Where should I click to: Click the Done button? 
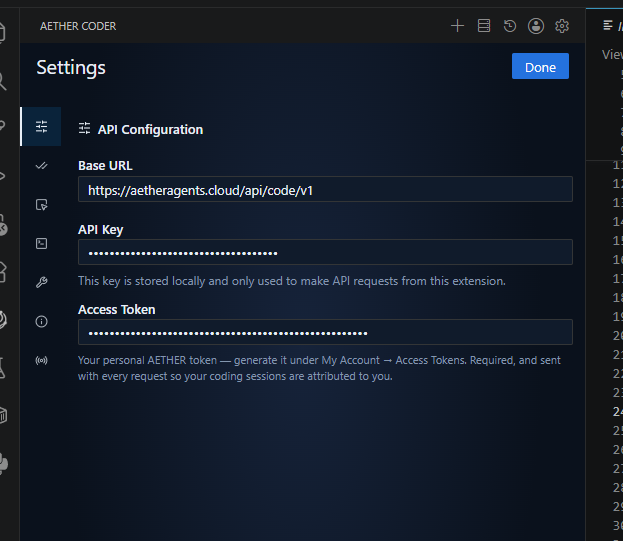(540, 66)
